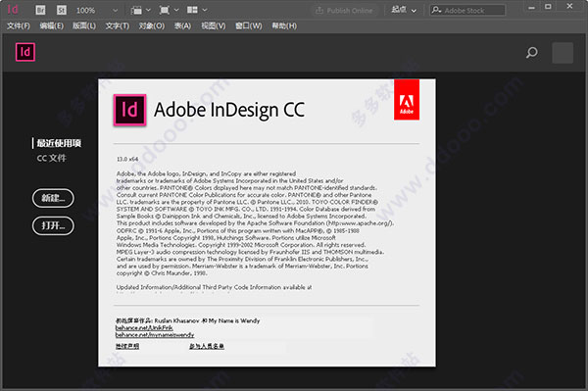This screenshot has width=588, height=391.
Task: Click the red Adobe logo in about dialog
Action: (407, 100)
